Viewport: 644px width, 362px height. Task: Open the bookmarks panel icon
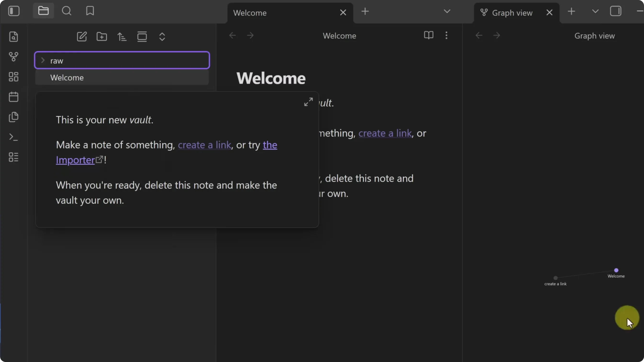pos(90,11)
